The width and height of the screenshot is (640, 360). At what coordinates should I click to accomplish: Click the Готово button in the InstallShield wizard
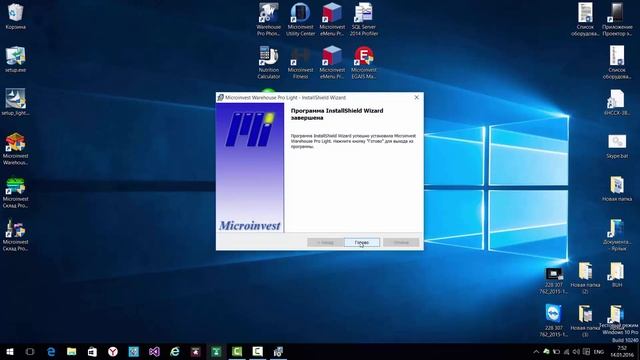click(362, 242)
